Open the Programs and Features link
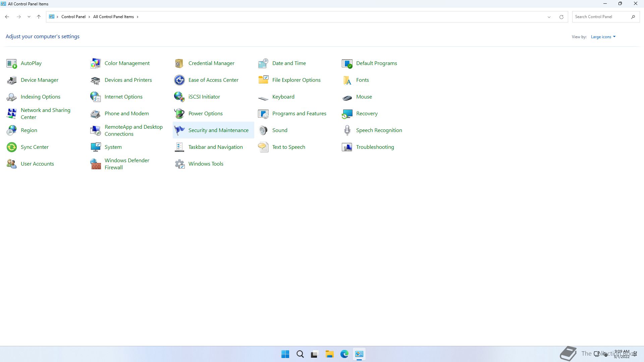 coord(299,114)
